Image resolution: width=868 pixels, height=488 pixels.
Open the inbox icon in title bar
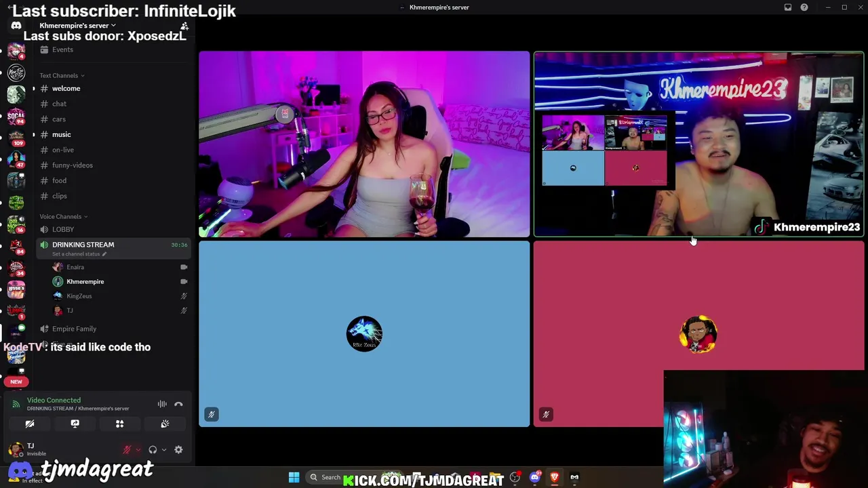788,7
